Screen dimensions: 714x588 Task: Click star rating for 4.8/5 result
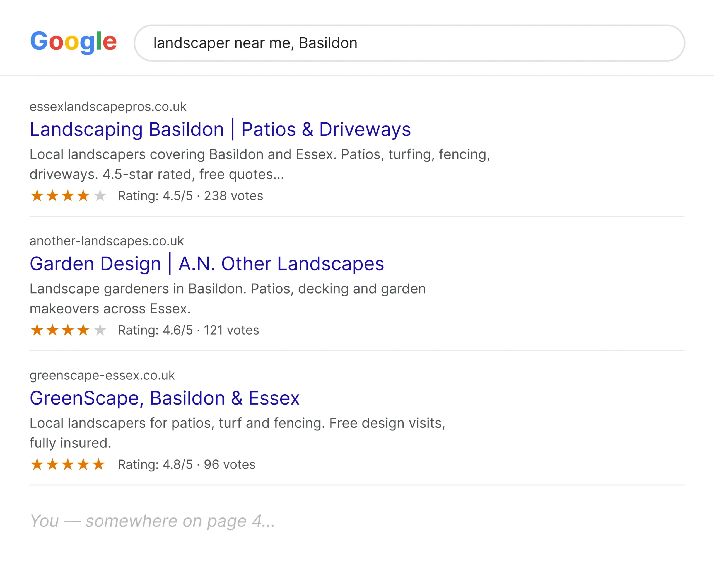pyautogui.click(x=68, y=464)
